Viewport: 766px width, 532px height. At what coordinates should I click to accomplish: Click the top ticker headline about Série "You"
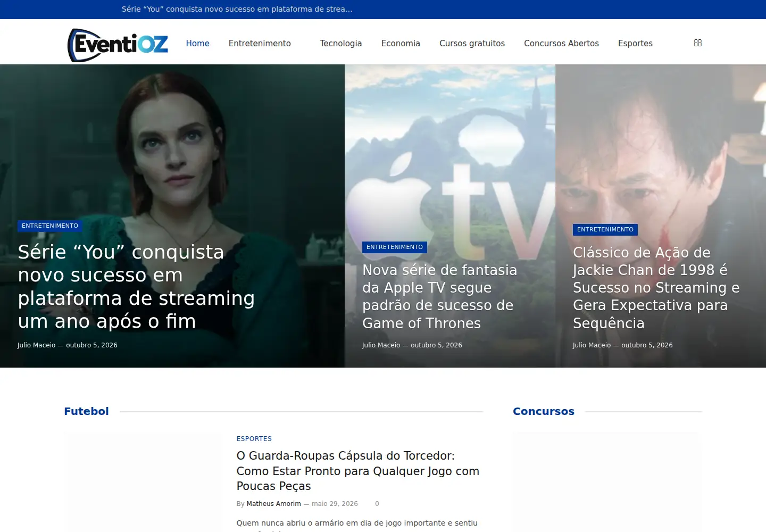[237, 9]
